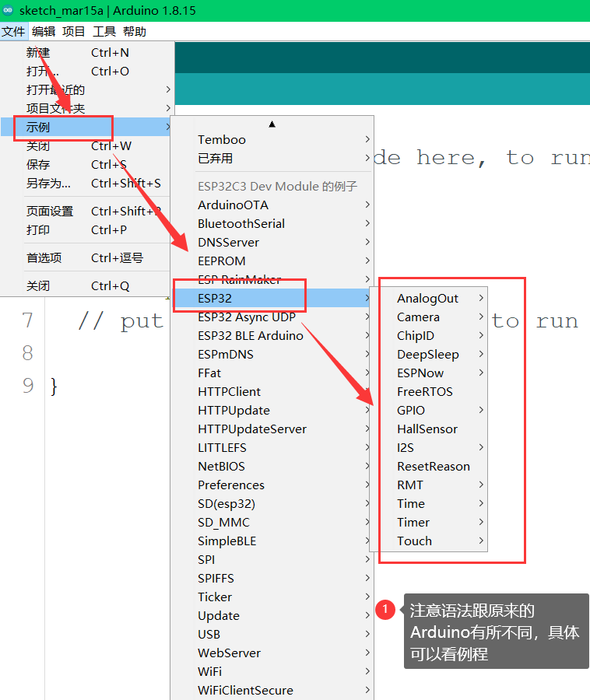
Task: Open WebServer examples
Action: point(272,653)
